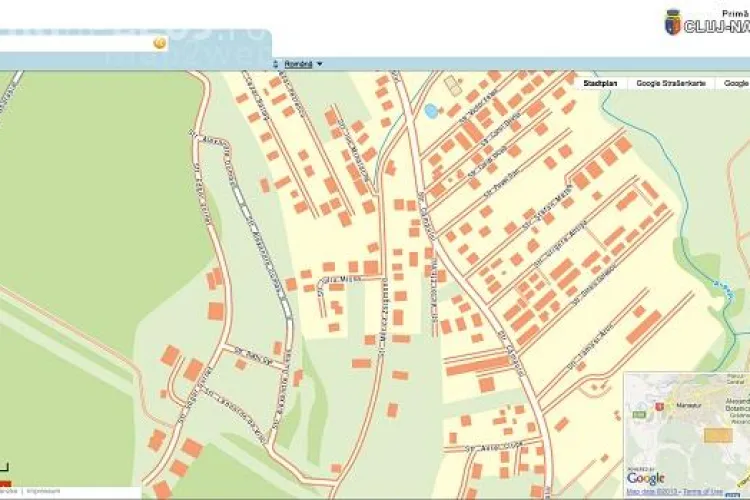Click the red button at bottom-left corner
This screenshot has width=750, height=500.
pos(5,484)
